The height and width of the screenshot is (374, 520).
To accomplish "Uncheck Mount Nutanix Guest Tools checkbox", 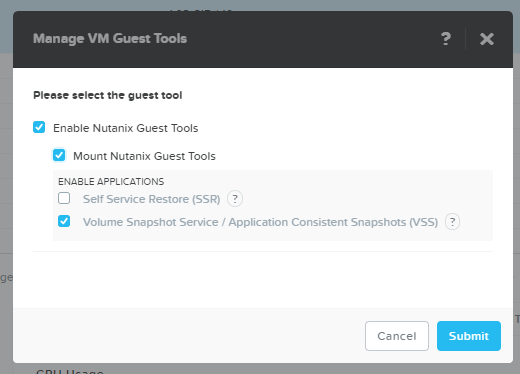I will 59,155.
